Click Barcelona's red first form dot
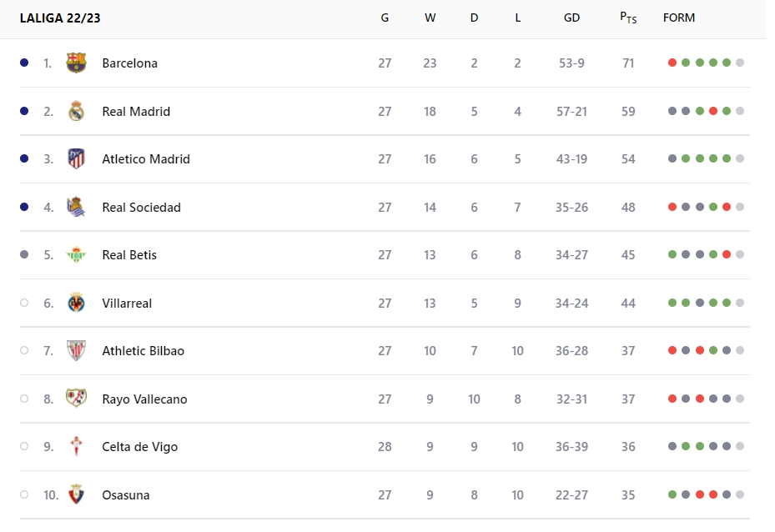 point(672,63)
